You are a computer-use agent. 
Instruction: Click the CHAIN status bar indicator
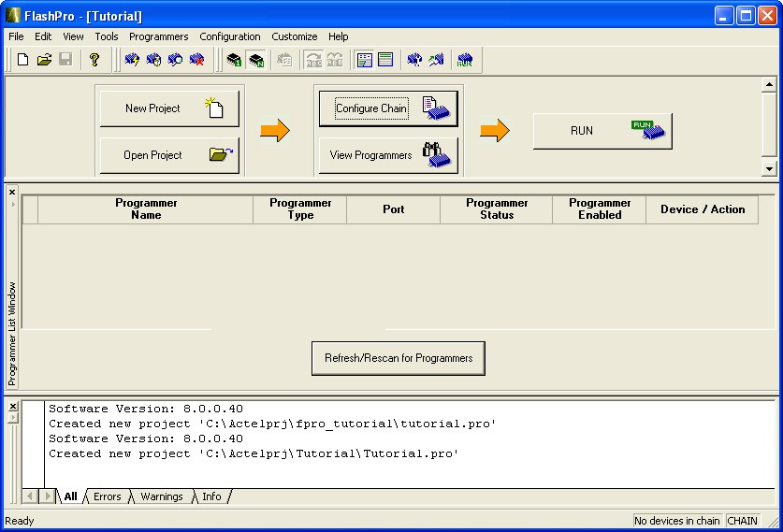[x=743, y=521]
